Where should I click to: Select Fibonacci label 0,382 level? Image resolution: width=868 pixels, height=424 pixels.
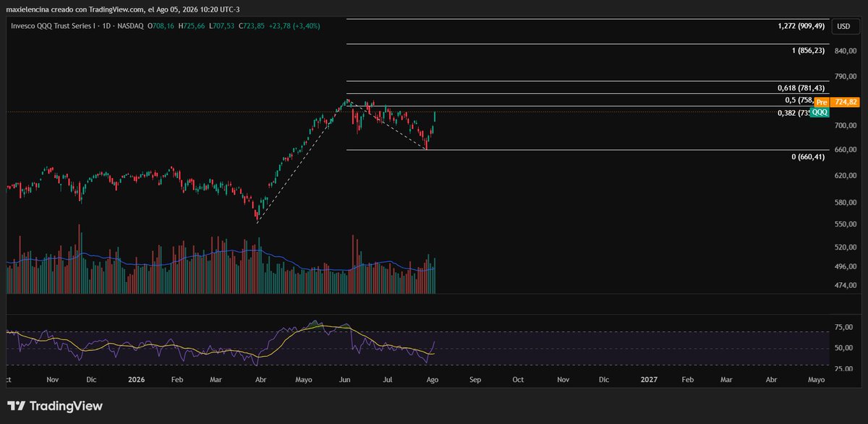coord(793,113)
